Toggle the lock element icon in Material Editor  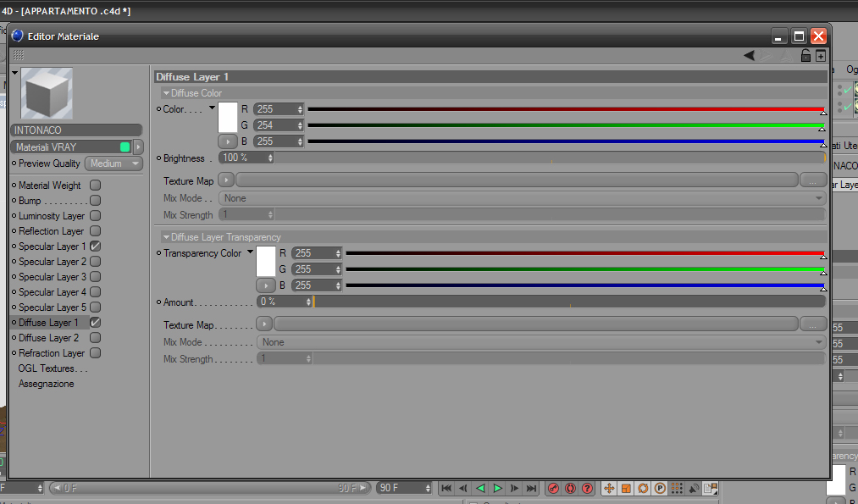805,55
